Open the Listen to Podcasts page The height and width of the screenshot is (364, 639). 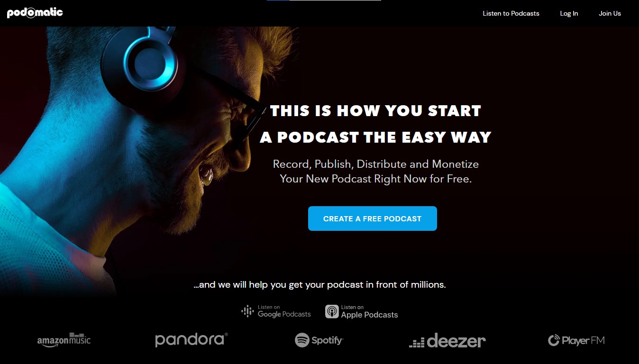pos(511,13)
